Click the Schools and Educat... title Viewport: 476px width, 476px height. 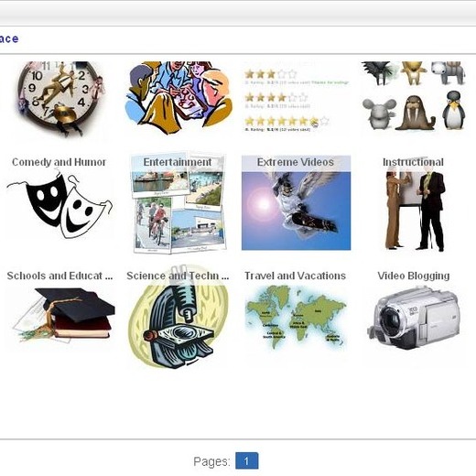(59, 276)
